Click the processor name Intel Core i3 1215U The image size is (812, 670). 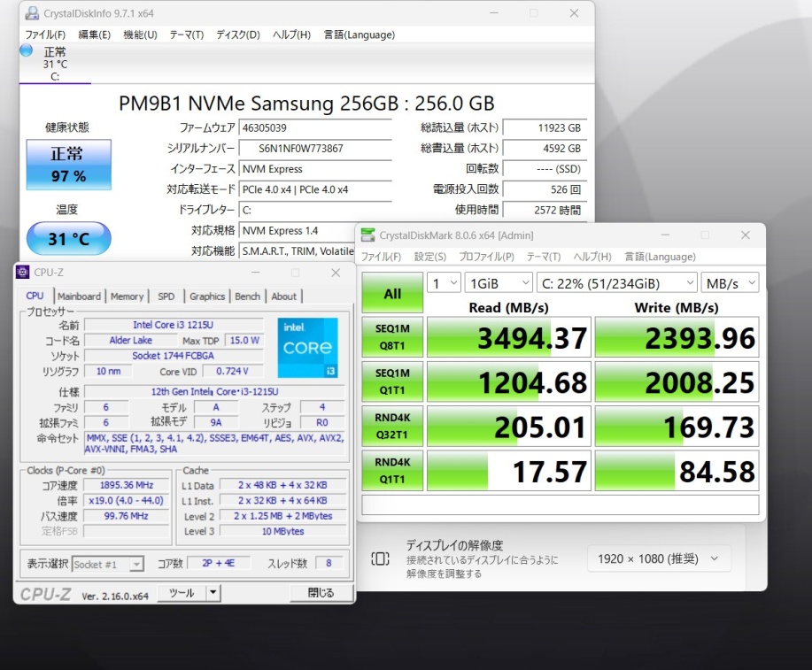click(174, 325)
